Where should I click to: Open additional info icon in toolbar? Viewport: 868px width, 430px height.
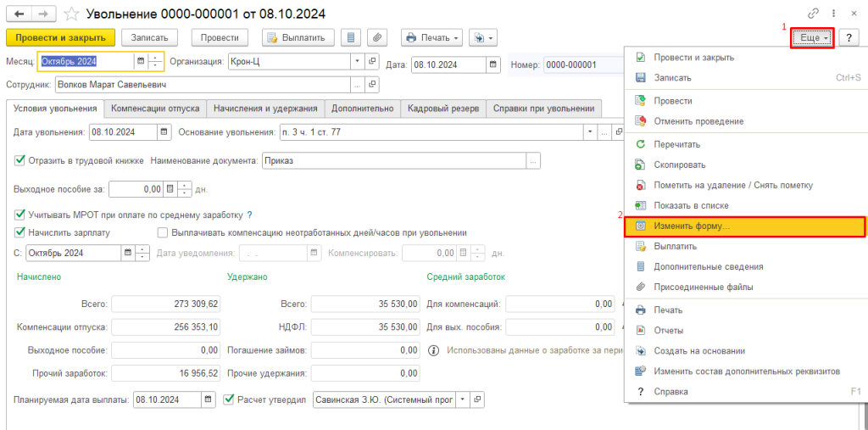[x=350, y=37]
